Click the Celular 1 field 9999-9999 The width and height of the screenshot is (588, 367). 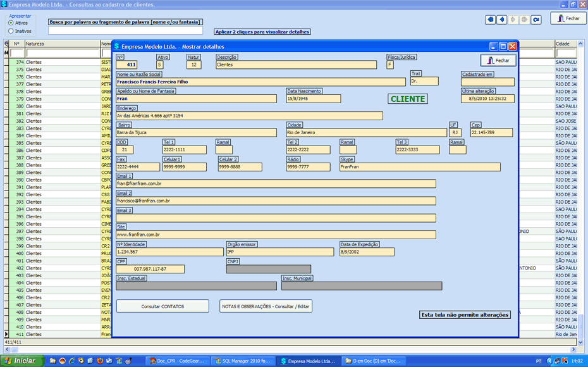184,166
